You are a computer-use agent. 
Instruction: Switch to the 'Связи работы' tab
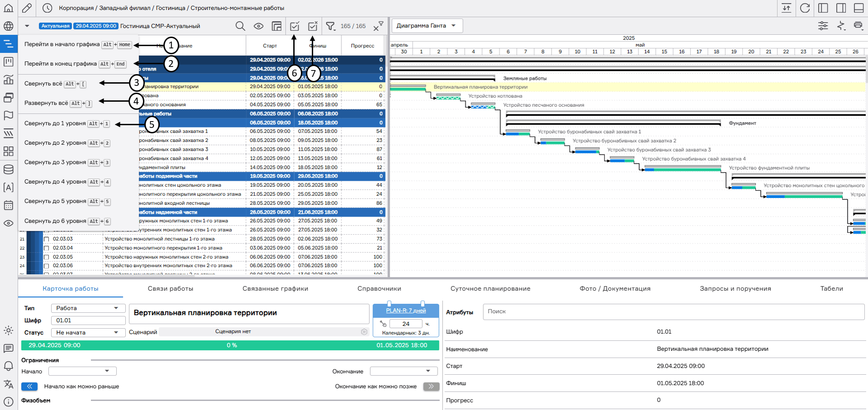click(170, 288)
